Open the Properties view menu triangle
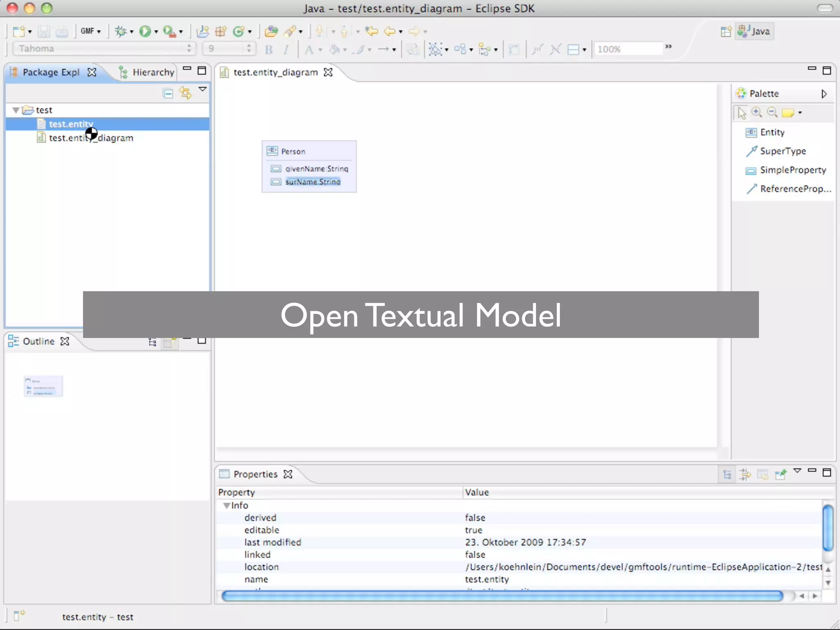Image resolution: width=840 pixels, height=630 pixels. (797, 471)
